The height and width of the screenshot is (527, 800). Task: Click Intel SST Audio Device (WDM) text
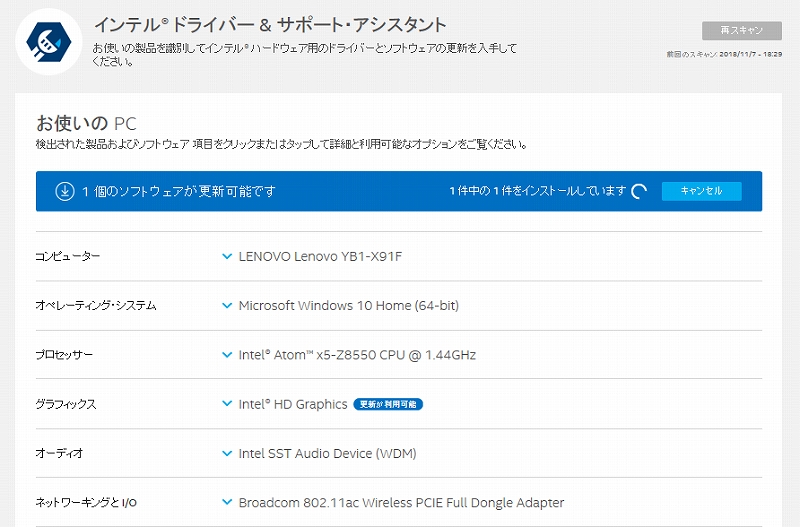click(x=327, y=454)
